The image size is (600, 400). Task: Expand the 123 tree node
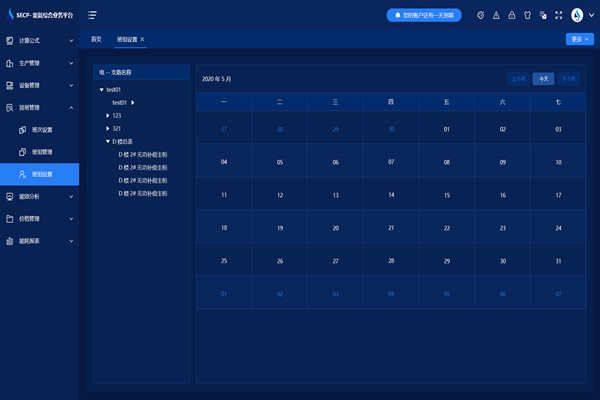tap(108, 116)
